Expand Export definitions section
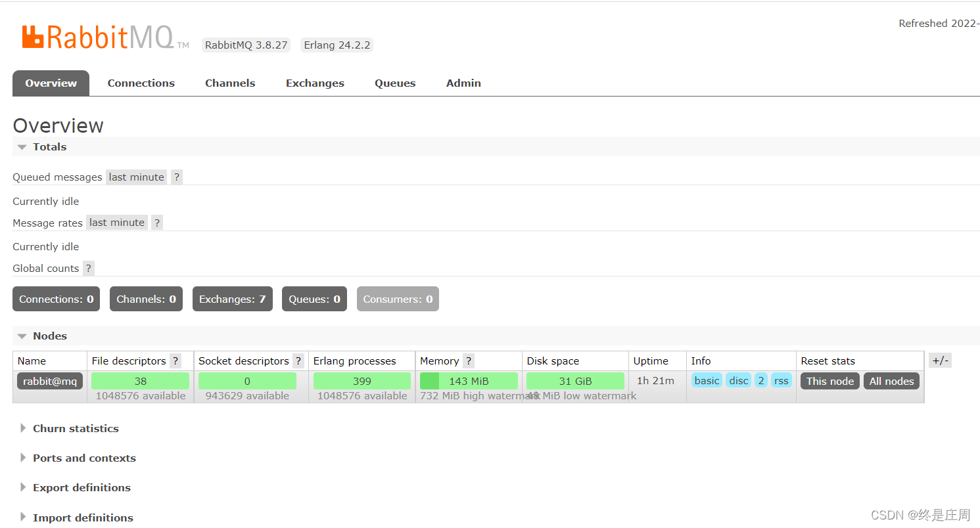 tap(76, 487)
